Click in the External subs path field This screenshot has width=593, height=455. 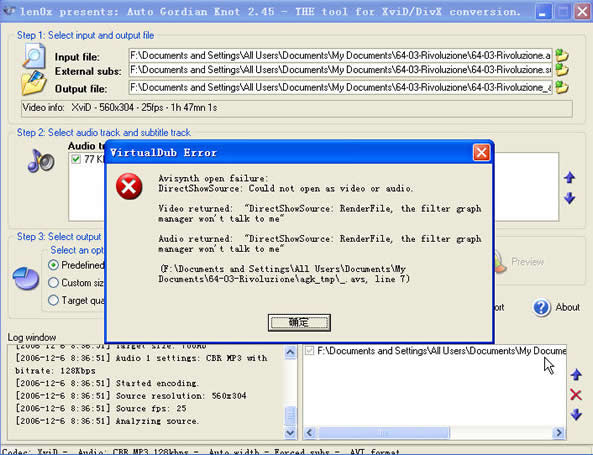pos(340,70)
